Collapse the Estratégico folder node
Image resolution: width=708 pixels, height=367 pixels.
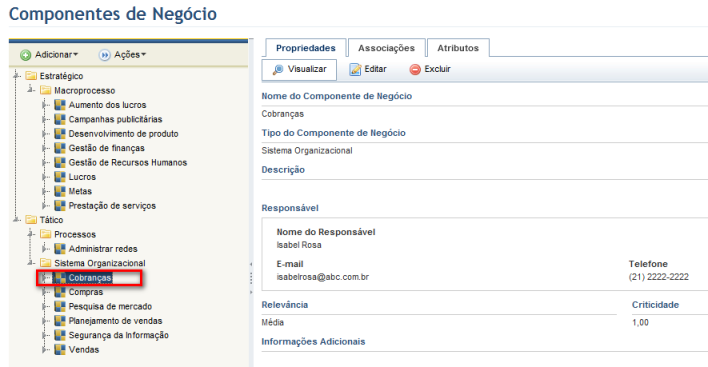[17, 76]
